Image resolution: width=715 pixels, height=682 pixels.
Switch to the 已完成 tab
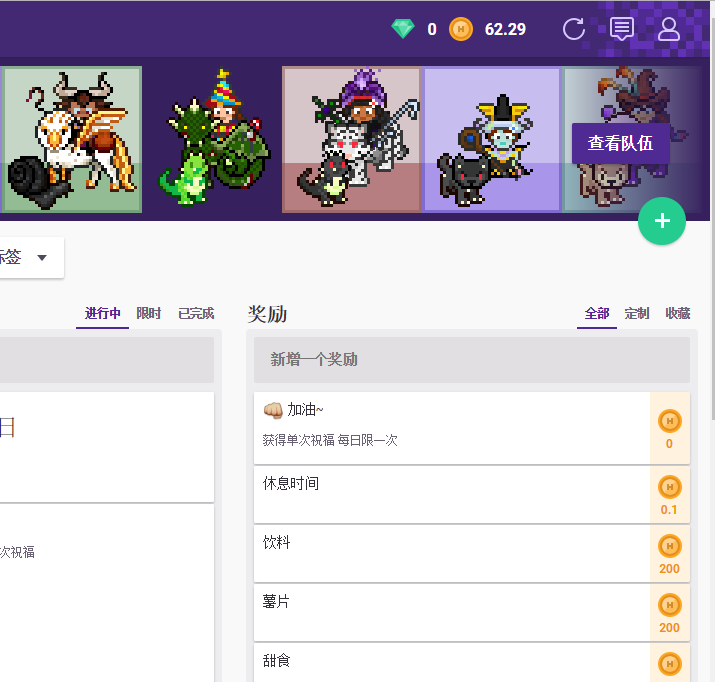pyautogui.click(x=196, y=313)
